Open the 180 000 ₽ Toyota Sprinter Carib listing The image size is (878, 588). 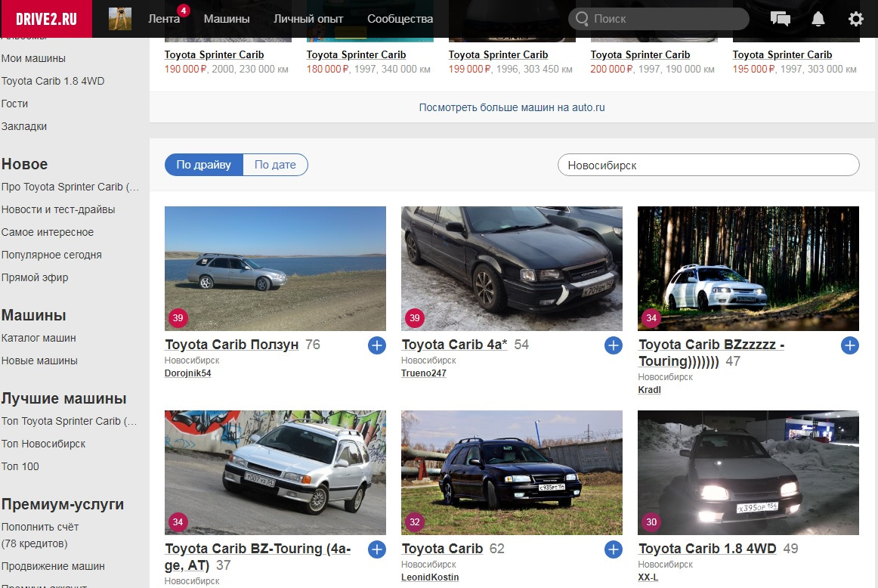[x=356, y=55]
